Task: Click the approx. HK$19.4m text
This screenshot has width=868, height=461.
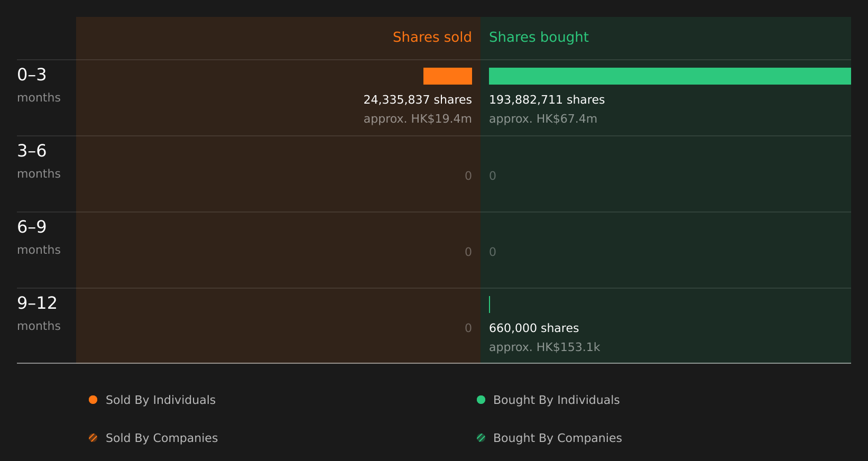Action: coord(418,119)
